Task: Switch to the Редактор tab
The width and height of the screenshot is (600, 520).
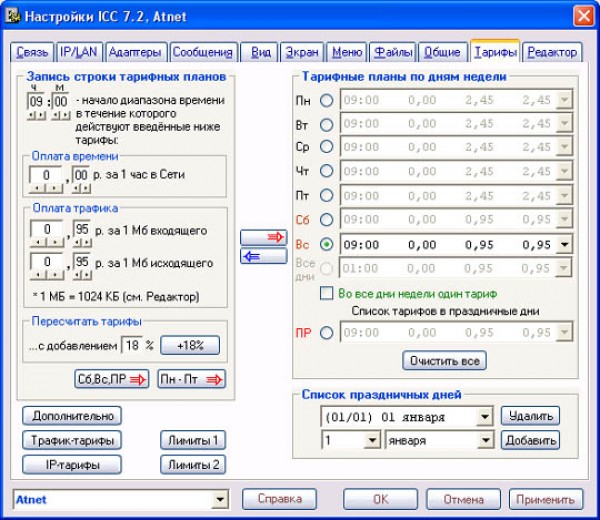Action: [x=551, y=52]
